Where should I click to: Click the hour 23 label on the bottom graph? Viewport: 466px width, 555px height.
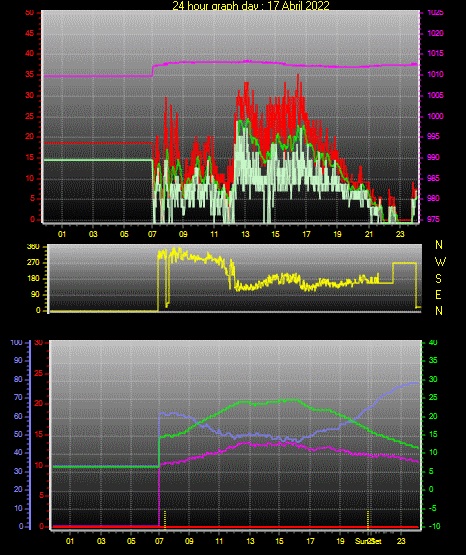(x=401, y=541)
